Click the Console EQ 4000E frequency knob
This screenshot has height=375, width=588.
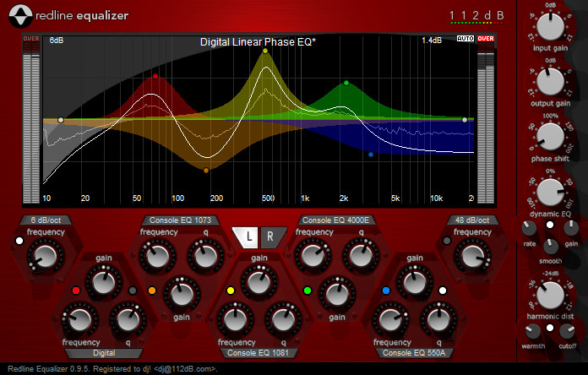(313, 258)
